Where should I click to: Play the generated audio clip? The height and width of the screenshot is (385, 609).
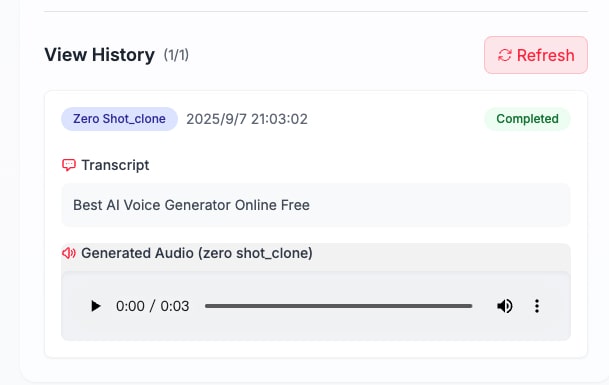click(x=95, y=306)
